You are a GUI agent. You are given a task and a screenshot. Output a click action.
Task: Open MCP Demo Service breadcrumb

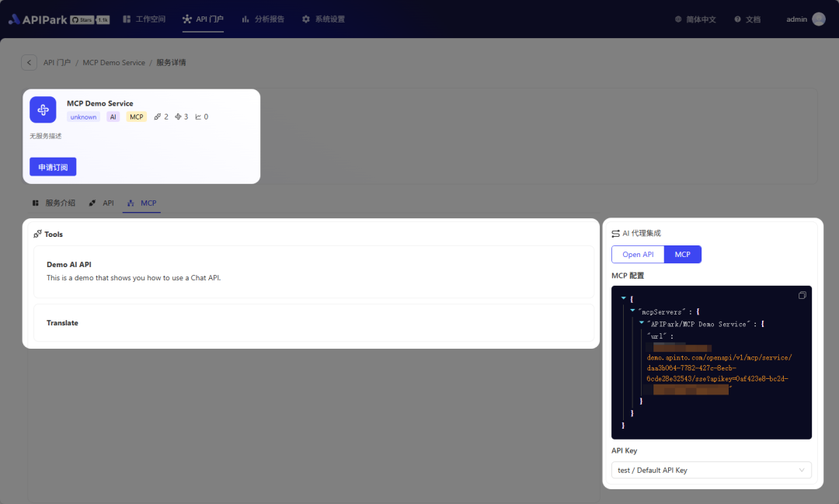(x=113, y=63)
